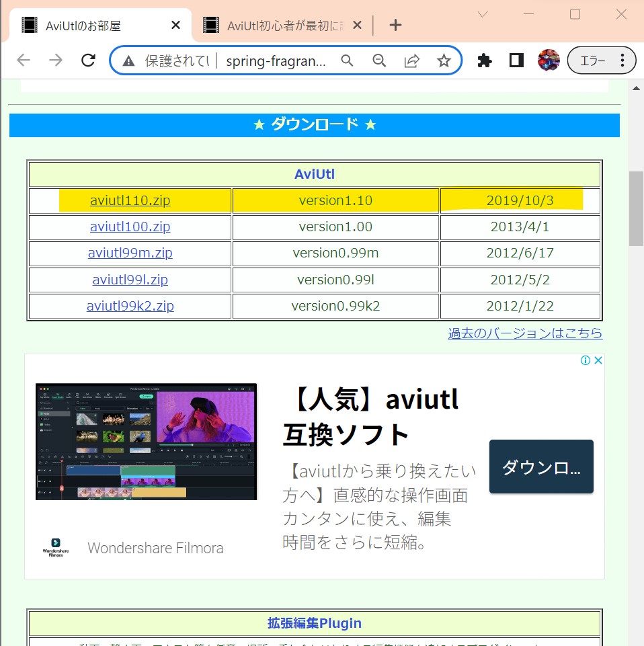644x646 pixels.
Task: Click the Wondershare Filmora advertiser name
Action: [155, 548]
